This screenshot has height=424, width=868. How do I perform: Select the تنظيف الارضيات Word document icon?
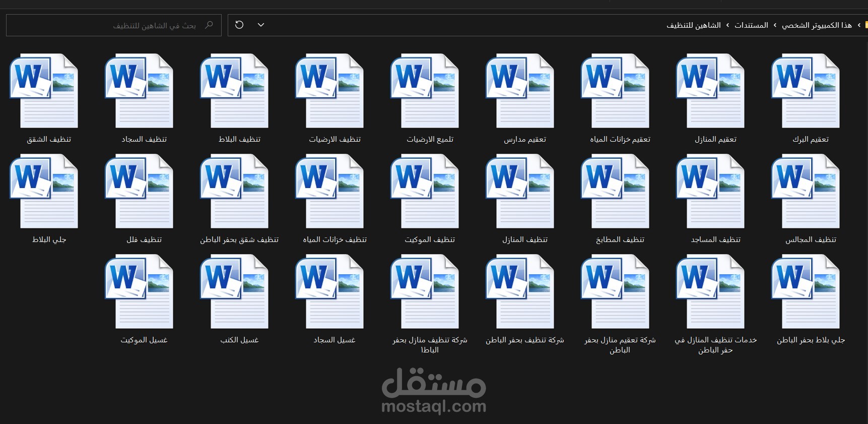(329, 91)
